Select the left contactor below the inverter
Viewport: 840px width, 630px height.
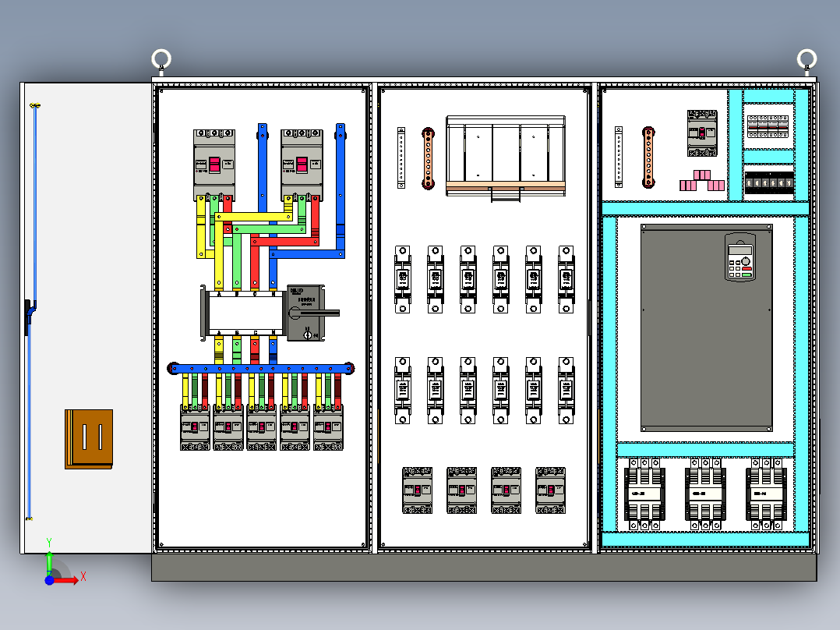(645, 494)
